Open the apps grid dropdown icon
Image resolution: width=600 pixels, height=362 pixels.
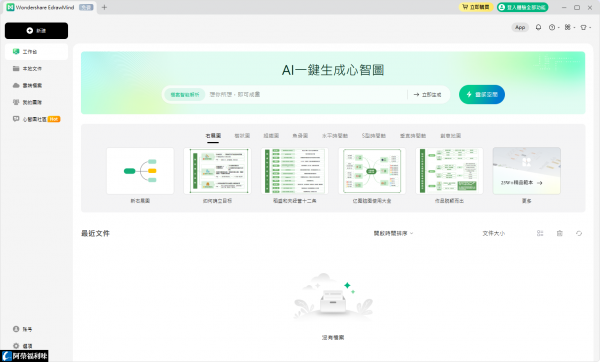pyautogui.click(x=570, y=28)
